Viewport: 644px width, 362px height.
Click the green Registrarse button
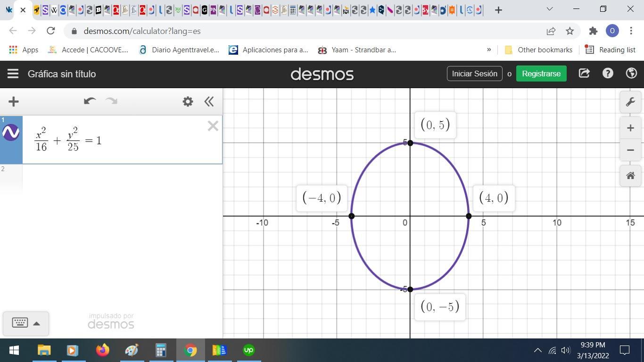tap(541, 74)
